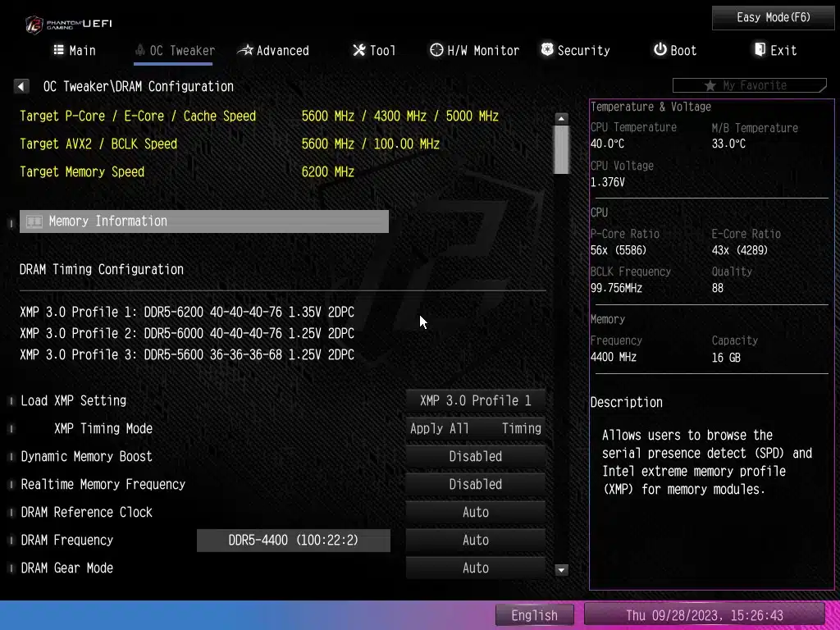Screen dimensions: 840x630
Task: Click the scrollbar down arrow
Action: [x=561, y=570]
